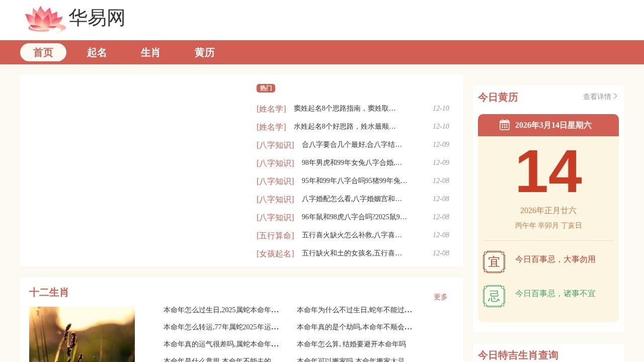Click the 本命年怎么过生日 article link
Image resolution: width=644 pixels, height=362 pixels.
220,310
